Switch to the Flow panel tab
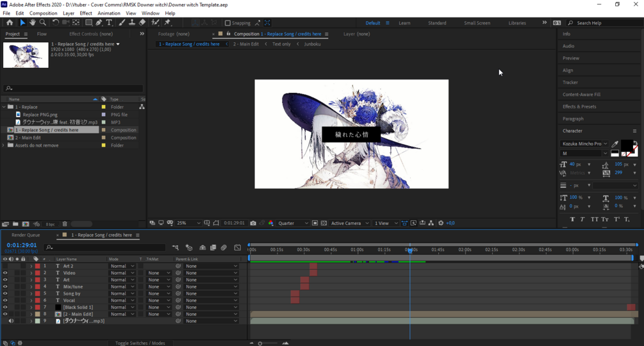This screenshot has width=644, height=346. click(42, 34)
